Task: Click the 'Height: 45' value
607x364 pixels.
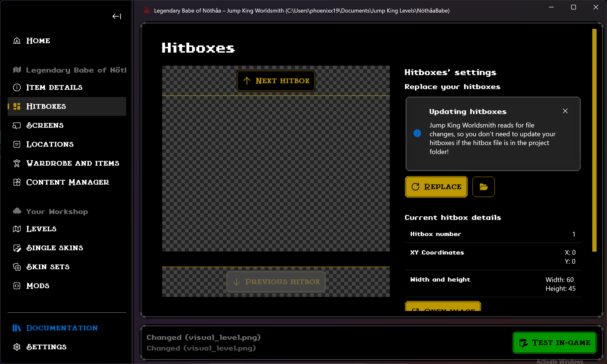Action: 560,288
